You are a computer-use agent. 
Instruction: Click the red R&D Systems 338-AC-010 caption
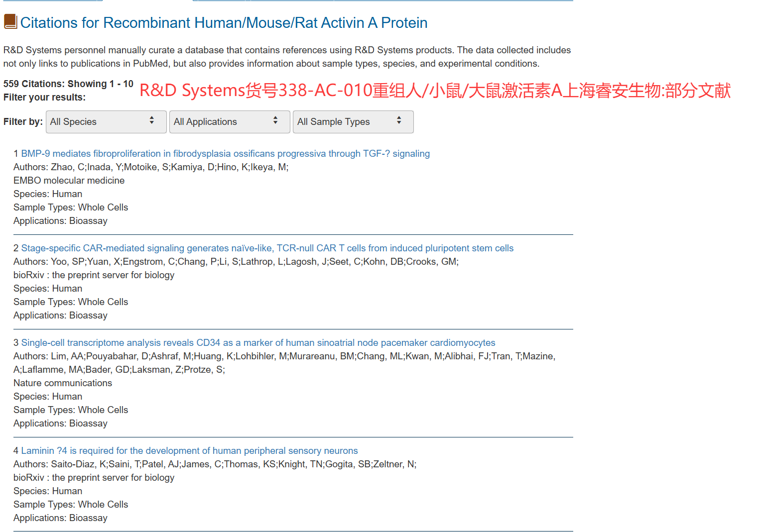point(435,91)
